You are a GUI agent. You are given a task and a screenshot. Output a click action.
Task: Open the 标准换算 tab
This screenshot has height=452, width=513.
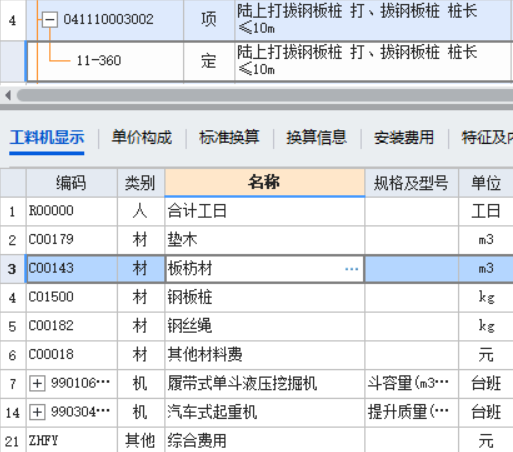229,138
